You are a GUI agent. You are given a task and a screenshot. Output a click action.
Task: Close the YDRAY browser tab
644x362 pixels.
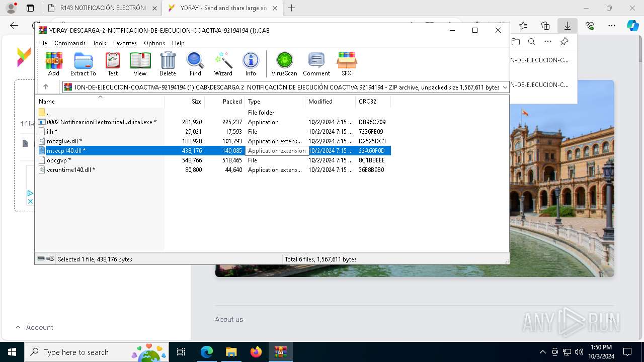[x=275, y=8]
